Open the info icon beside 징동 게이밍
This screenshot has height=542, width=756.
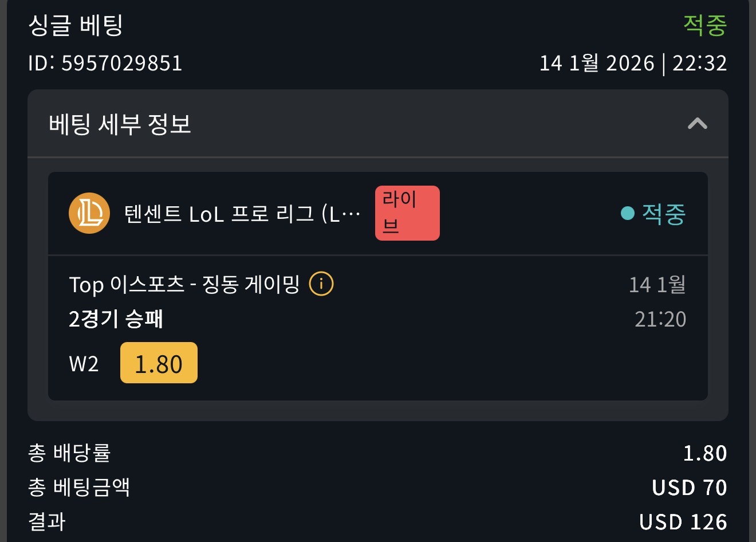point(321,284)
